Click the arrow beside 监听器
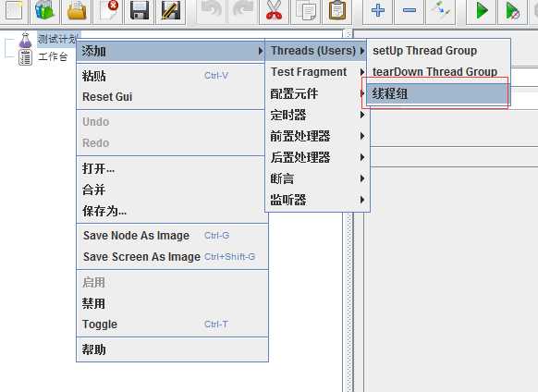The width and height of the screenshot is (538, 392). click(362, 200)
